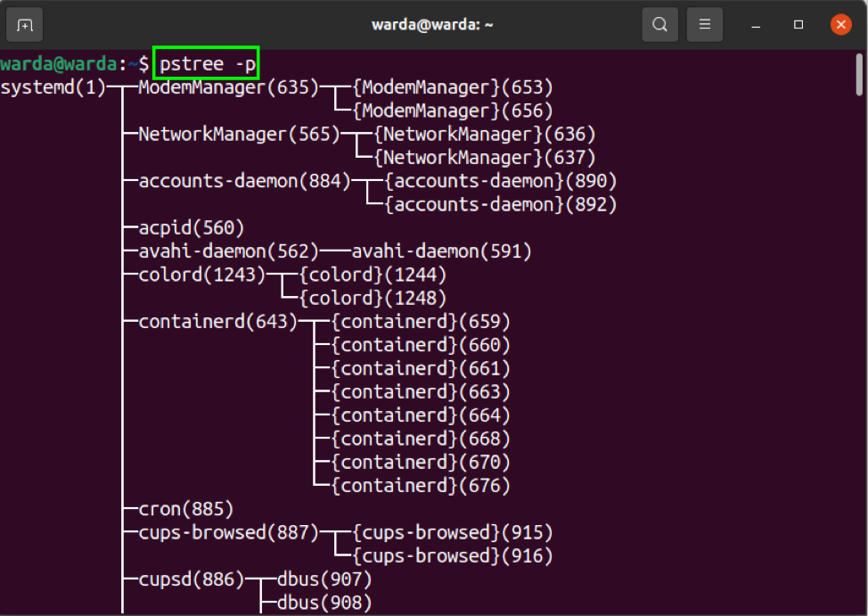Image resolution: width=868 pixels, height=616 pixels.
Task: Click containerd(643) process entry
Action: click(218, 322)
